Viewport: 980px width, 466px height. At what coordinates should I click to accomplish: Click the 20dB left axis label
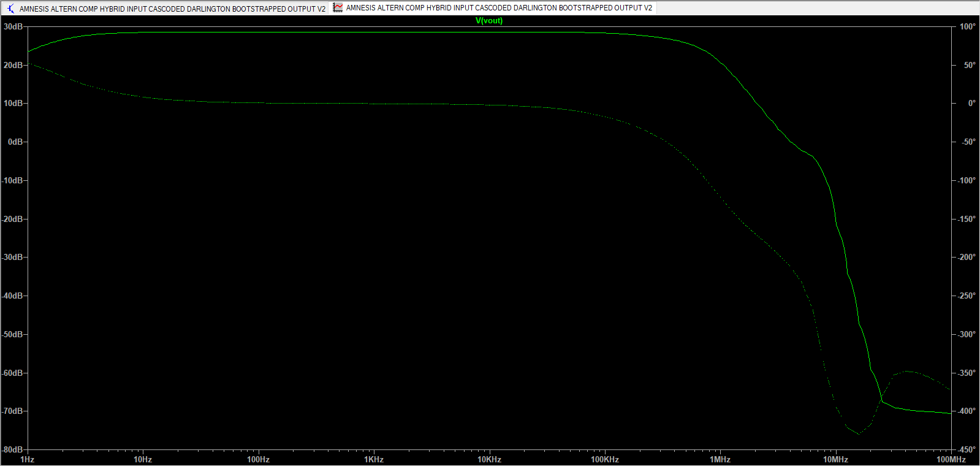click(13, 65)
